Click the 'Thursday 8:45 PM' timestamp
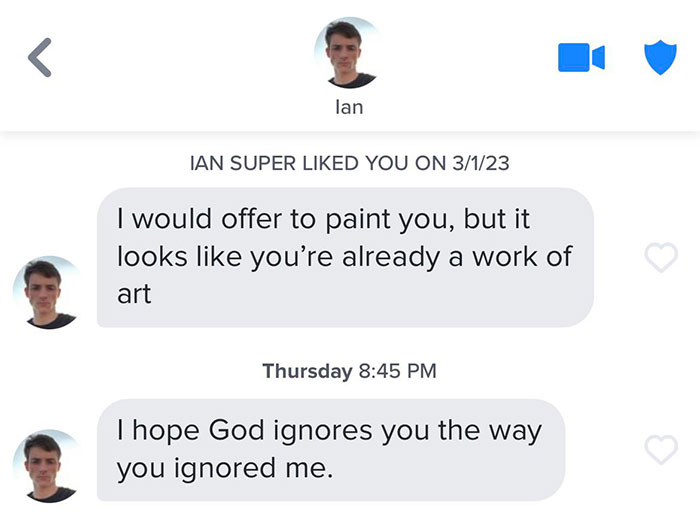This screenshot has height=521, width=700. pos(349,371)
